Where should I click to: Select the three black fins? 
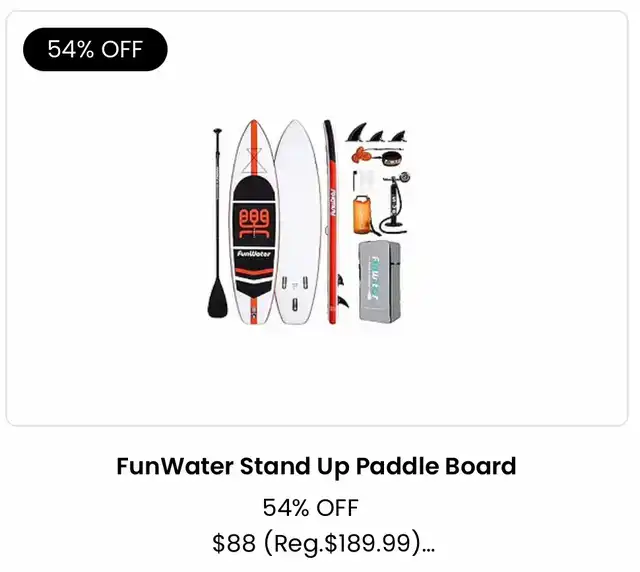[376, 133]
